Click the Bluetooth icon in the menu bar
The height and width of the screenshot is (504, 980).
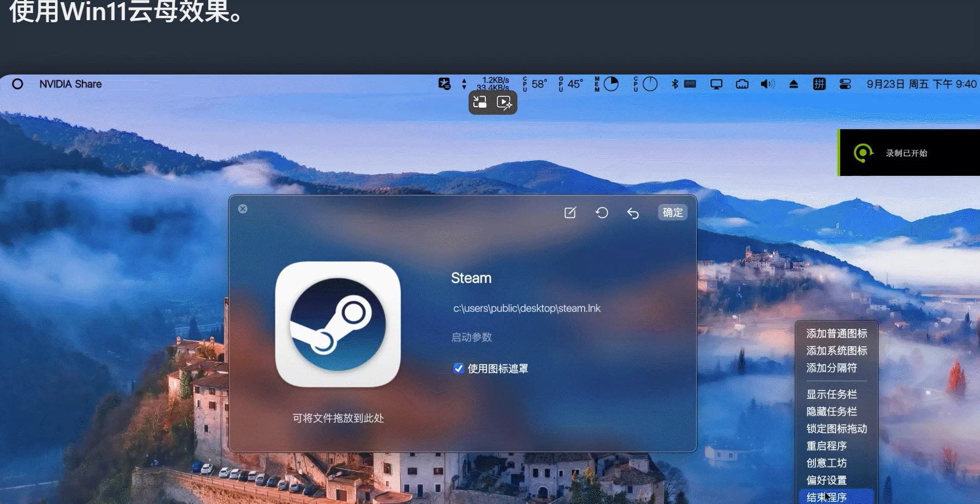pos(674,84)
